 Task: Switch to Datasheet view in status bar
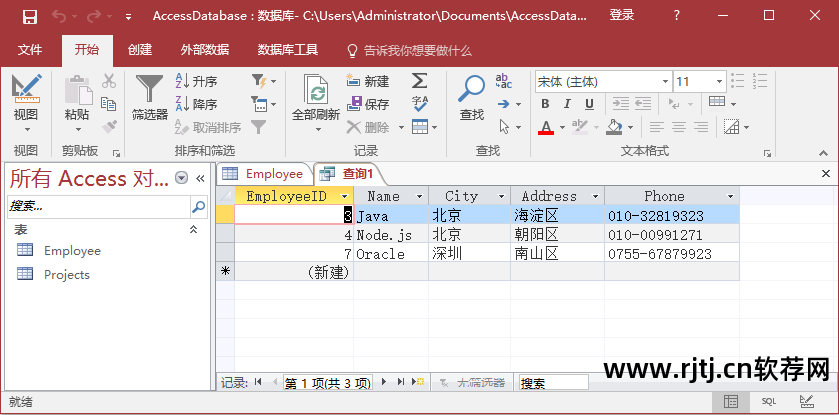click(730, 401)
